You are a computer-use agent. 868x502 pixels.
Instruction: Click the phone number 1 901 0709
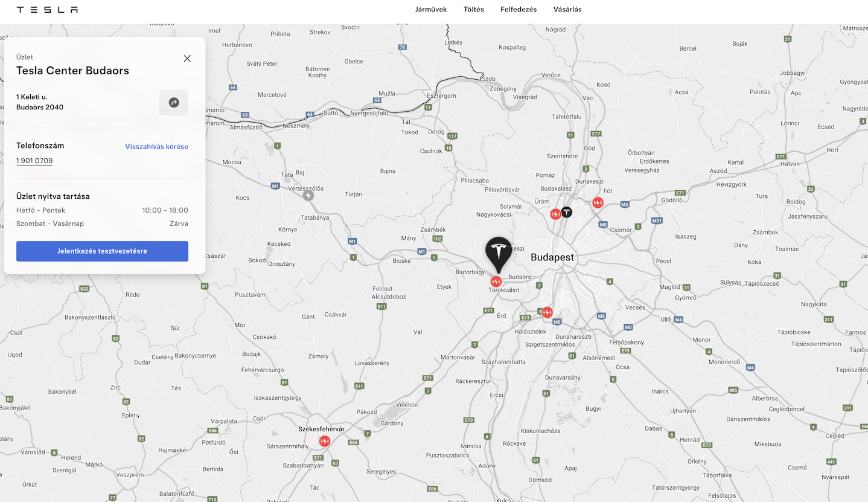pyautogui.click(x=34, y=161)
